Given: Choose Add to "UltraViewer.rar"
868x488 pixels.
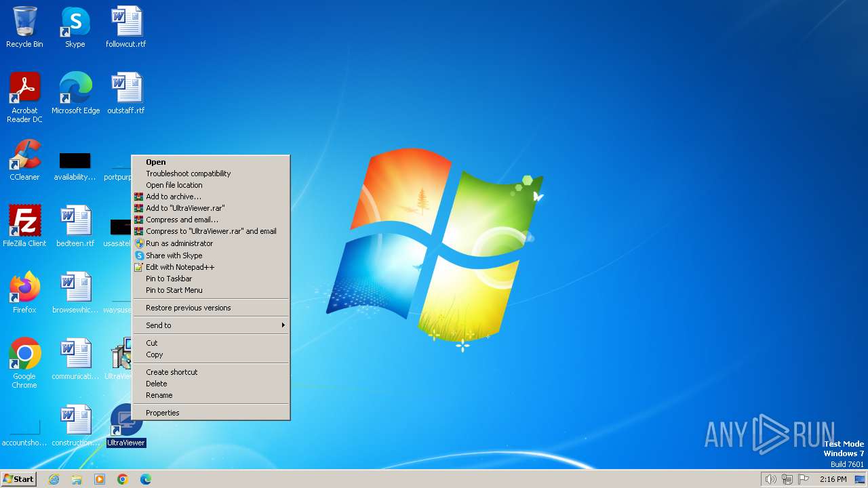Looking at the screenshot, I should point(211,208).
